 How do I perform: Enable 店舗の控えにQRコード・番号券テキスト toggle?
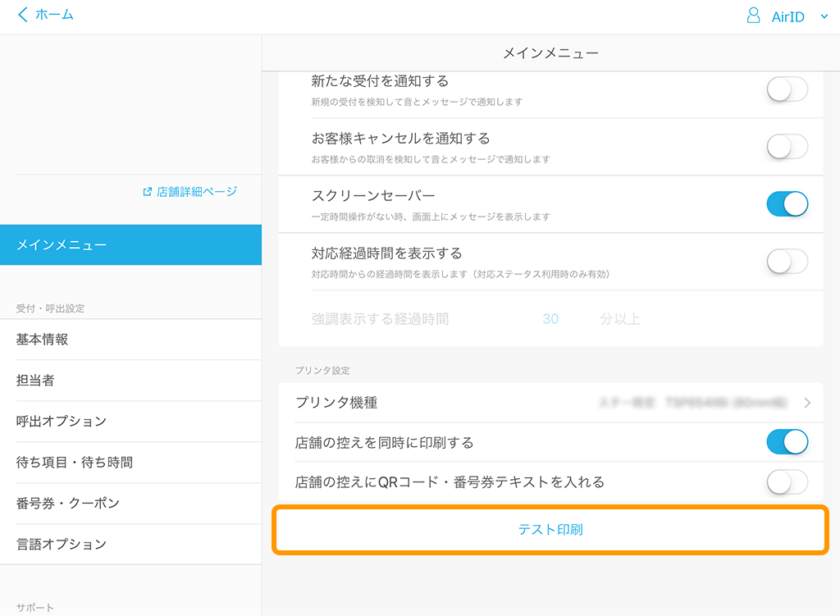click(787, 482)
